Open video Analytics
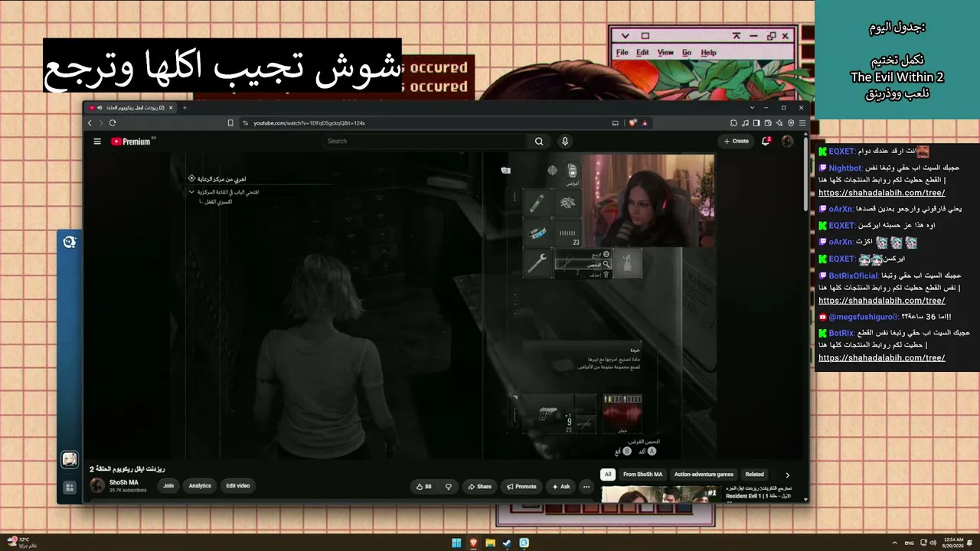 (200, 485)
